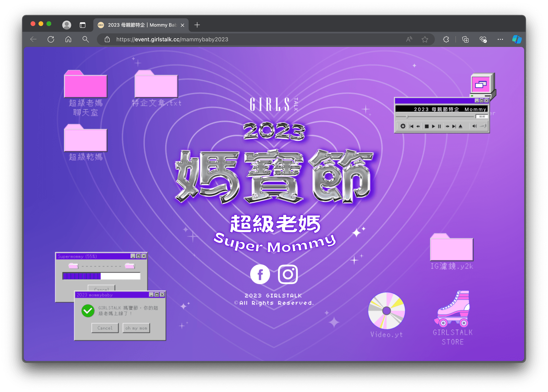Rewind in the media player
This screenshot has width=548, height=392.
(x=418, y=126)
